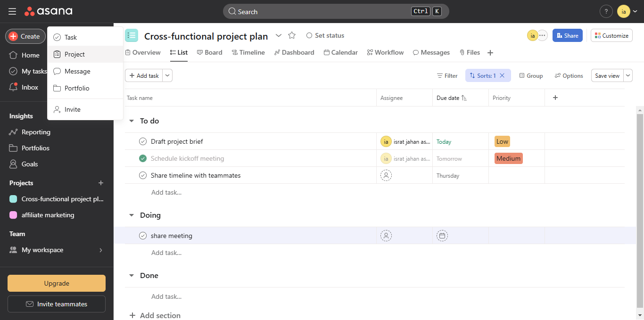The height and width of the screenshot is (320, 644).
Task: Mark the Draft project brief task complete
Action: 142,141
